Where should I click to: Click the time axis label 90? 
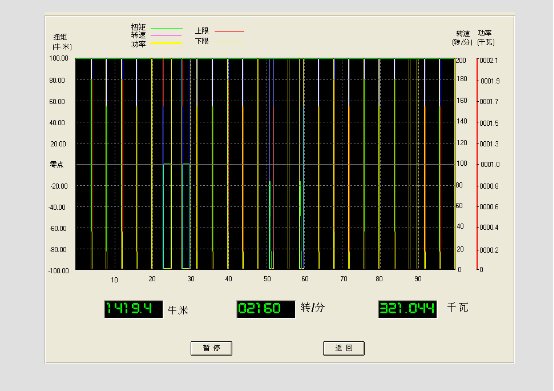click(x=418, y=279)
